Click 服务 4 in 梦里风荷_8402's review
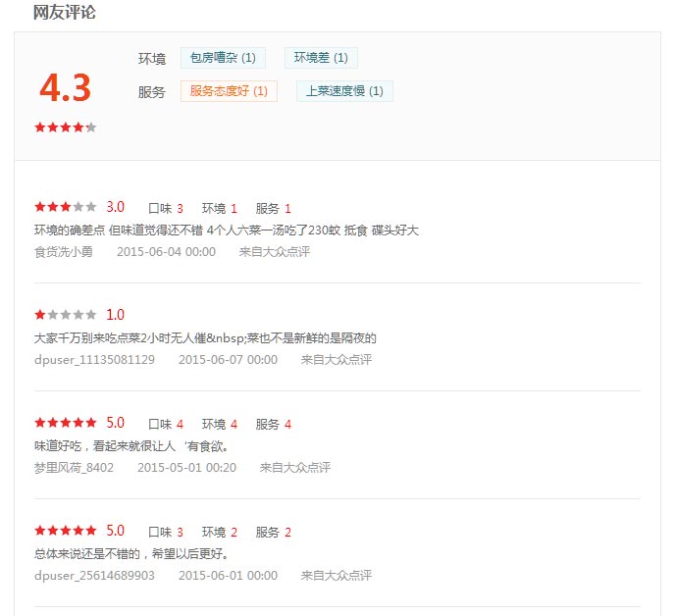Viewport: 675px width, 616px height. point(274,425)
